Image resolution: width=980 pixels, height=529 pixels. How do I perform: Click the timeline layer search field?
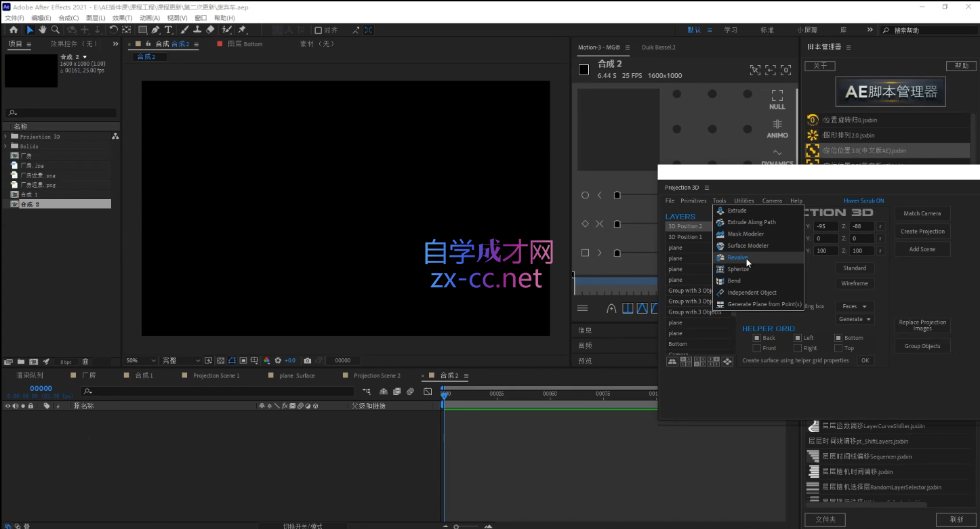tap(217, 392)
